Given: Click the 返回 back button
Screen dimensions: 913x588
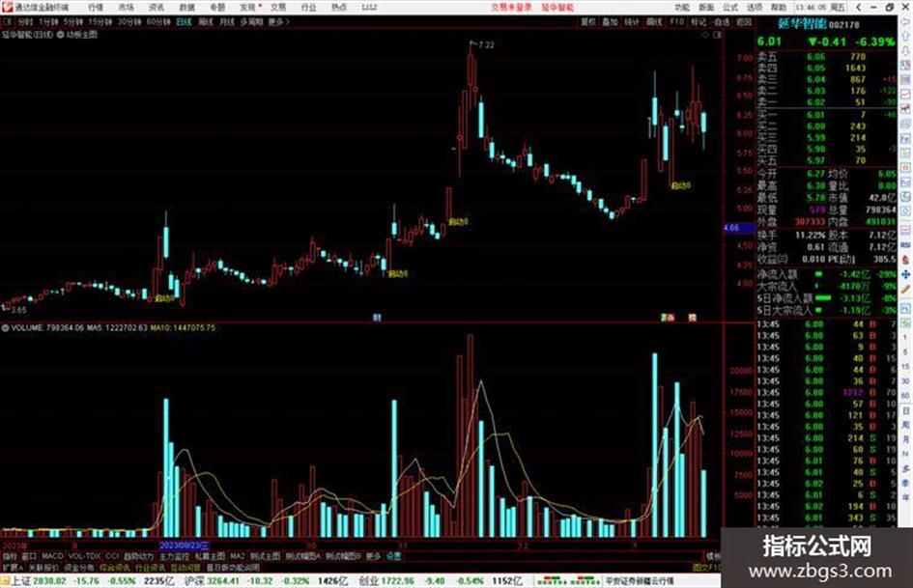Looking at the screenshot, I should (744, 21).
